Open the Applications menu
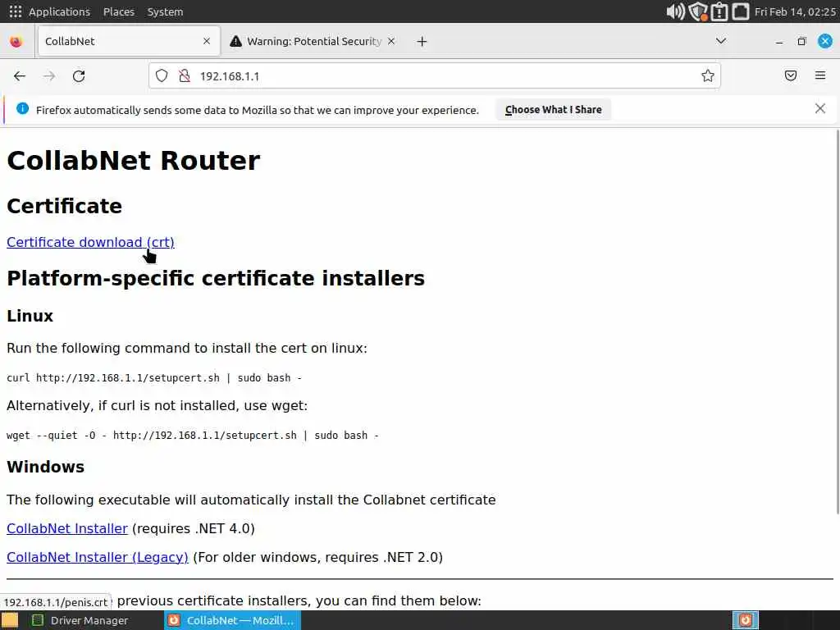This screenshot has height=630, width=840. 59,11
